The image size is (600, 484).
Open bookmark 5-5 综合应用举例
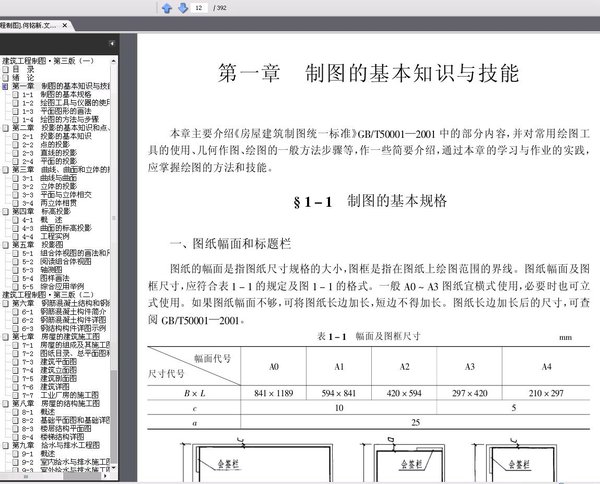coord(53,286)
